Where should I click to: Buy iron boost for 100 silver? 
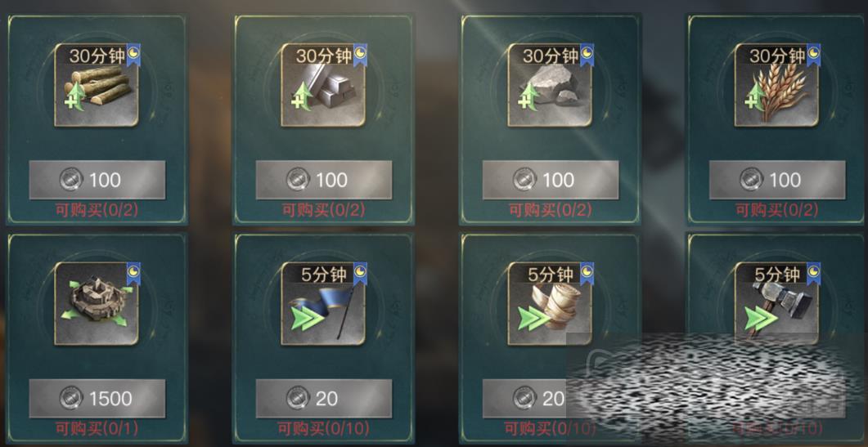click(x=324, y=180)
